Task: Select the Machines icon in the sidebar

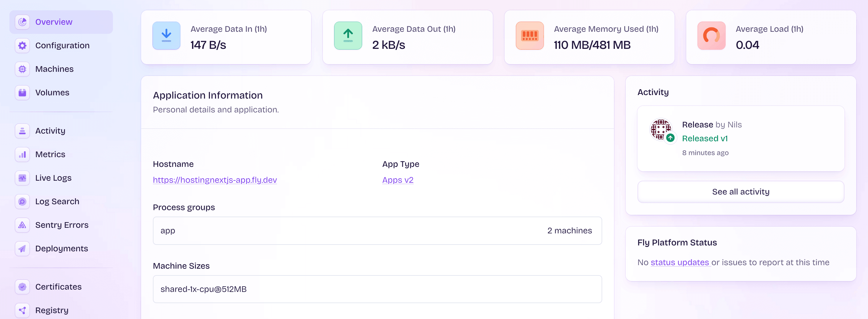Action: click(22, 69)
